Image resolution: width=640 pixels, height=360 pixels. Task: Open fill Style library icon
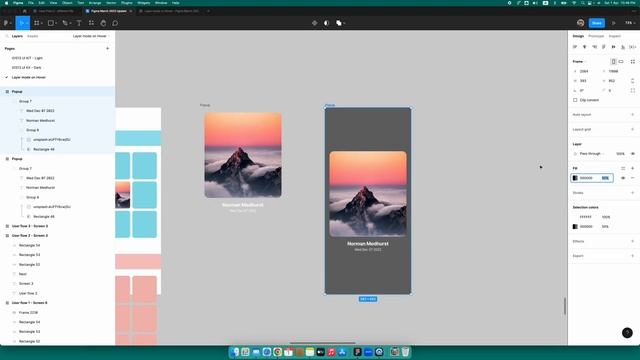(x=623, y=168)
